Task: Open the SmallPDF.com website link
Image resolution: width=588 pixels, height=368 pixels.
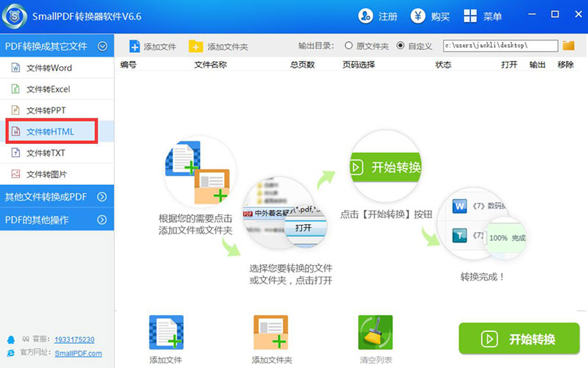Action: tap(76, 353)
